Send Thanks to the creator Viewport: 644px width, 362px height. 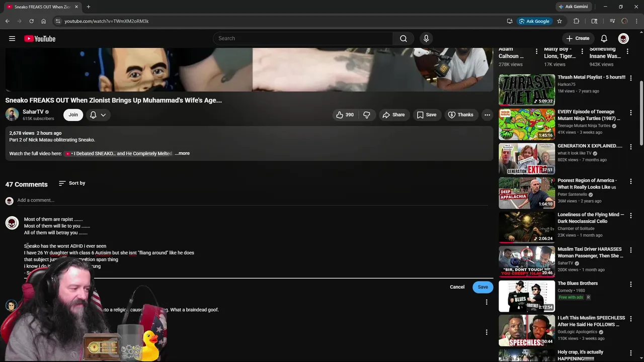(460, 115)
